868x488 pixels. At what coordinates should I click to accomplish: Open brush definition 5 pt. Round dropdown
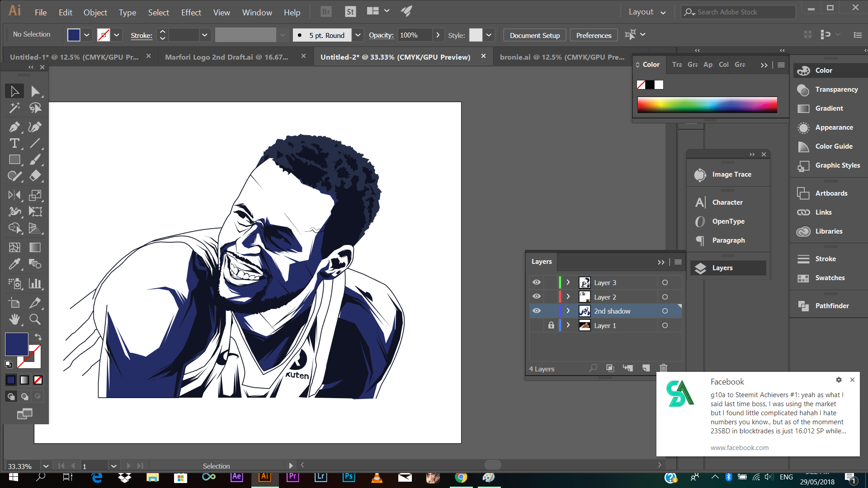358,35
